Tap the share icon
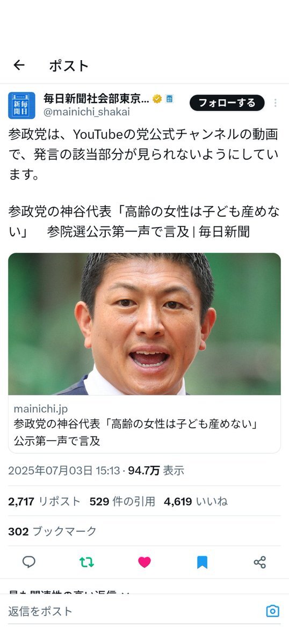The width and height of the screenshot is (289, 644). 260,562
